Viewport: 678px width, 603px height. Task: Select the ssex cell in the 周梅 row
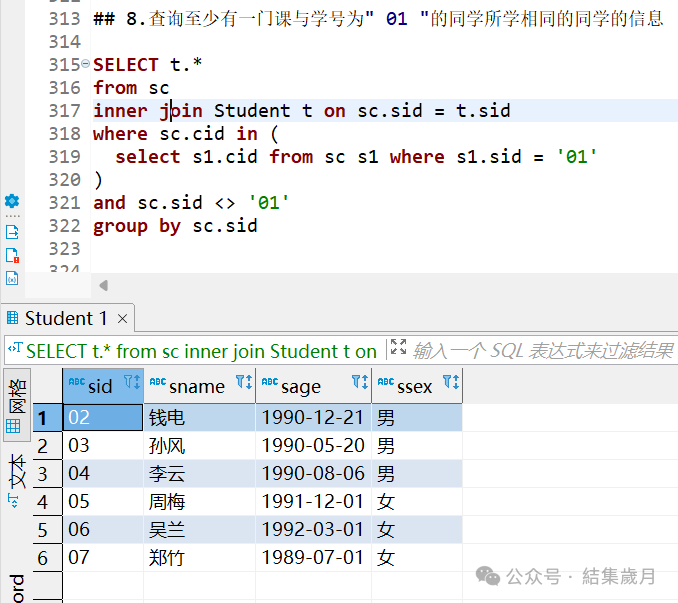pyautogui.click(x=417, y=502)
